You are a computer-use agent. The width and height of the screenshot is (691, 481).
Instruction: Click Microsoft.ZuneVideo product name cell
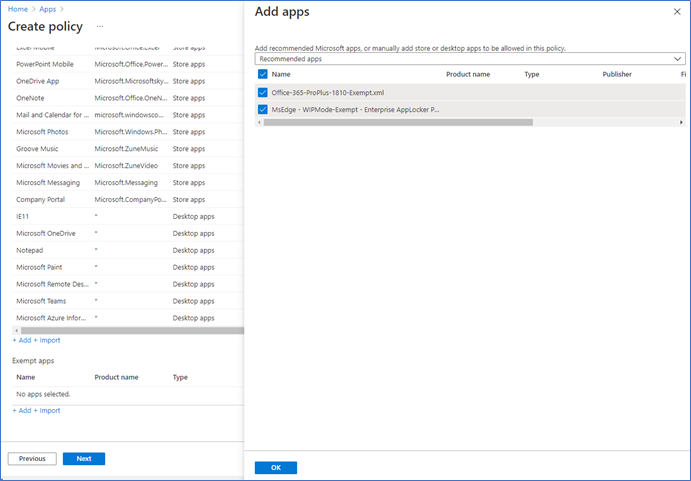click(x=126, y=166)
